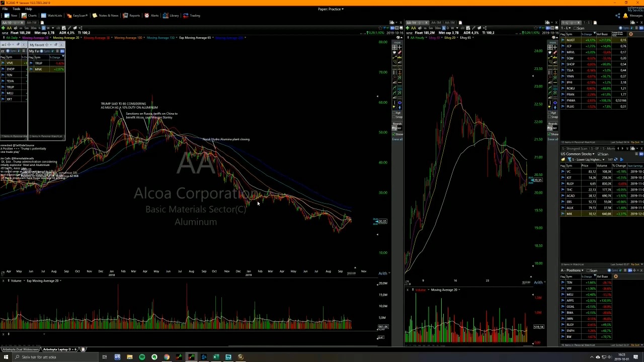Screen dimensions: 644x362
Task: Expand timeframe dropdown after W on AA-1H chart
Action: [457, 28]
